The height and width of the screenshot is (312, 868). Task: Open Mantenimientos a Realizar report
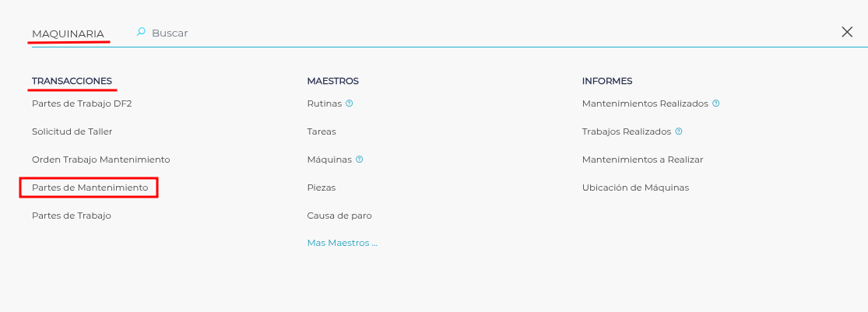pyautogui.click(x=642, y=160)
